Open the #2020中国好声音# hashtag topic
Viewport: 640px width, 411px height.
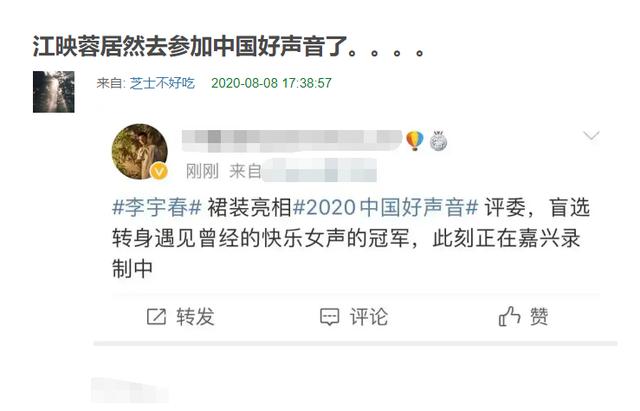pos(386,207)
